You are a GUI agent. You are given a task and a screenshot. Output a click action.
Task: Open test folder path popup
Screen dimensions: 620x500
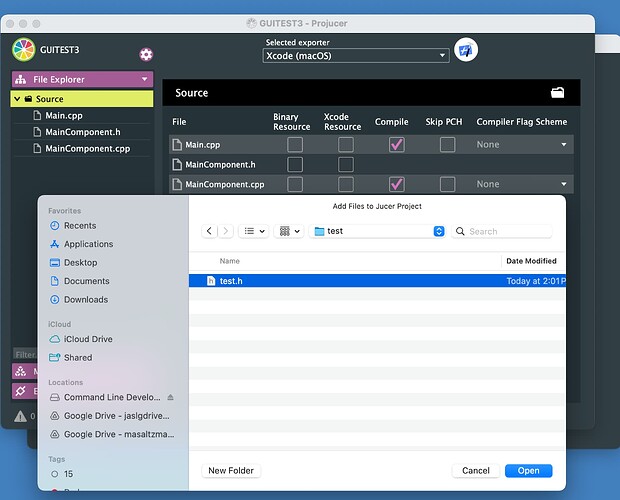pyautogui.click(x=378, y=231)
